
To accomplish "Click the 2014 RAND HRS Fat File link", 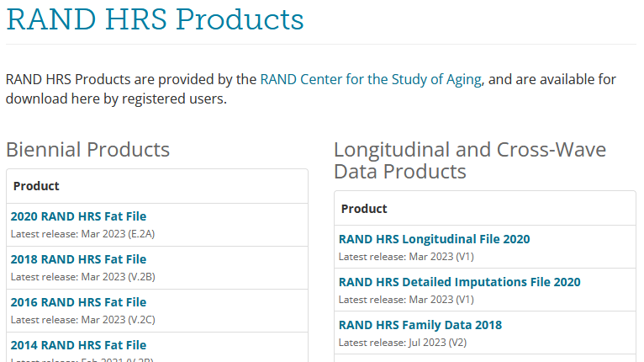I will tap(78, 345).
